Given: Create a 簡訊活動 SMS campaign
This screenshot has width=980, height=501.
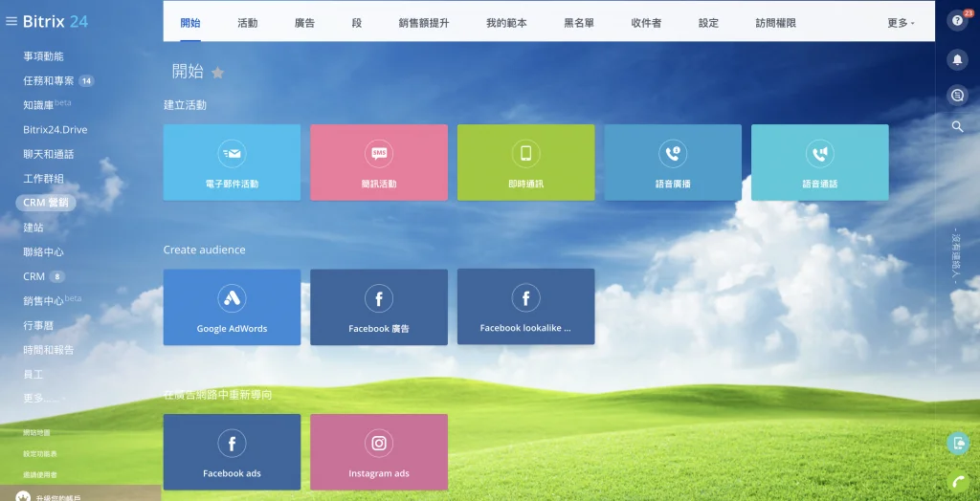Looking at the screenshot, I should 378,163.
